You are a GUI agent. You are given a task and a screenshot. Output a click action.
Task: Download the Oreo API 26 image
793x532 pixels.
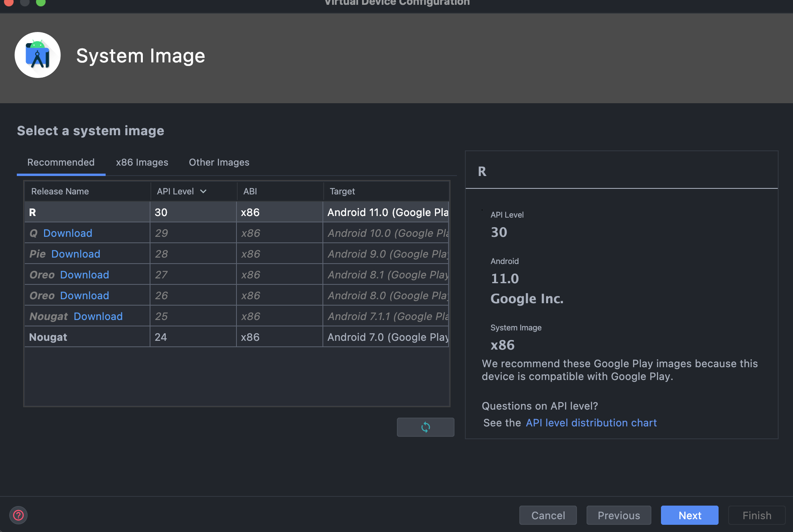click(84, 296)
